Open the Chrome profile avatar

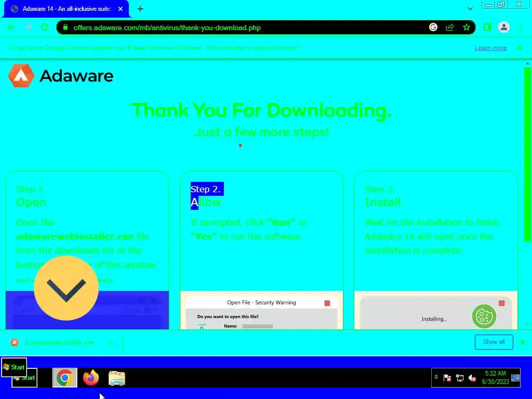[504, 27]
